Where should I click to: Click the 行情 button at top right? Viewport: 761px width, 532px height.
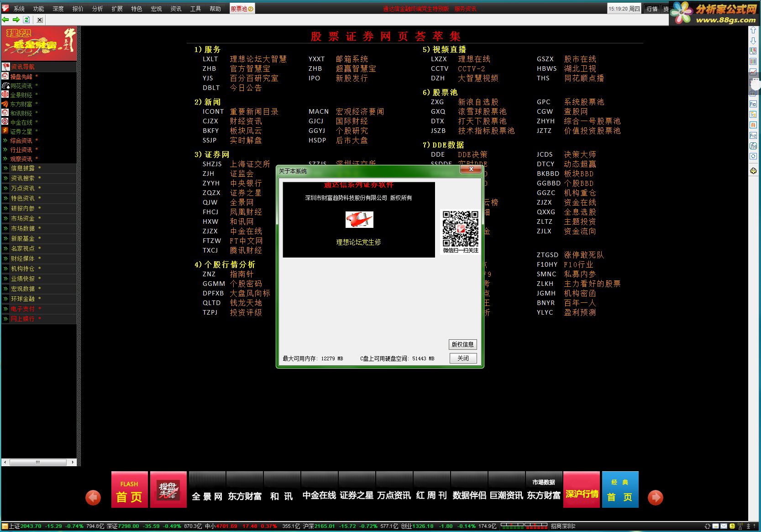[x=652, y=9]
